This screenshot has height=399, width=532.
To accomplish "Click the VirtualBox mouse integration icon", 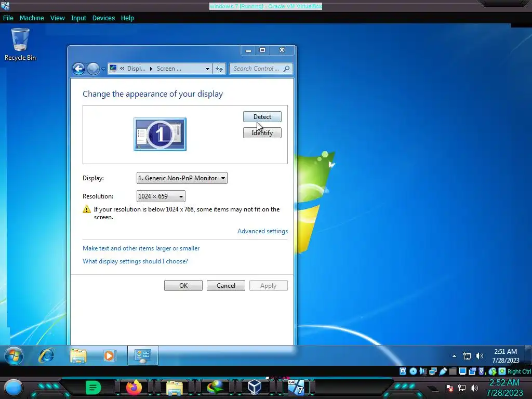I will [493, 371].
